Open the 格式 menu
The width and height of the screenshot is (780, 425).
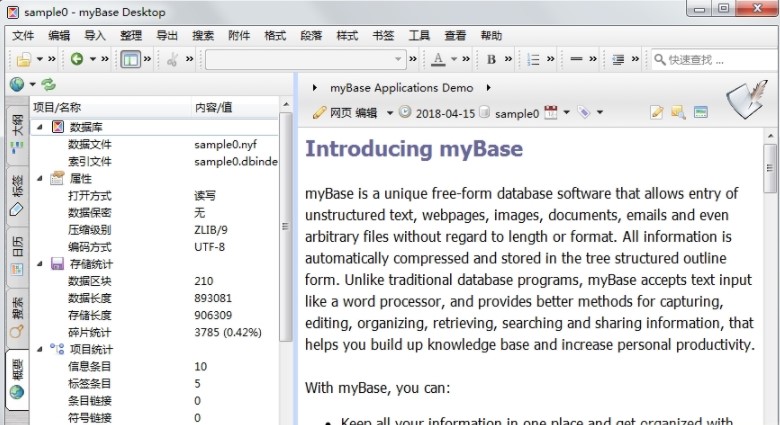coord(275,36)
